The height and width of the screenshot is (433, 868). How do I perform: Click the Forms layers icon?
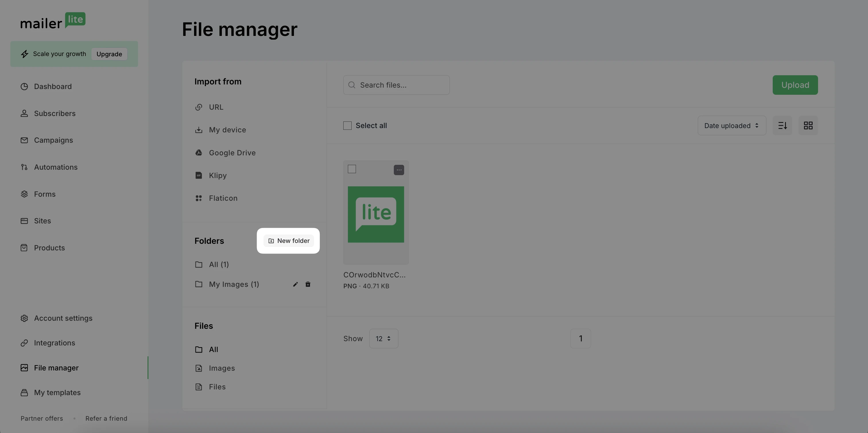click(24, 194)
